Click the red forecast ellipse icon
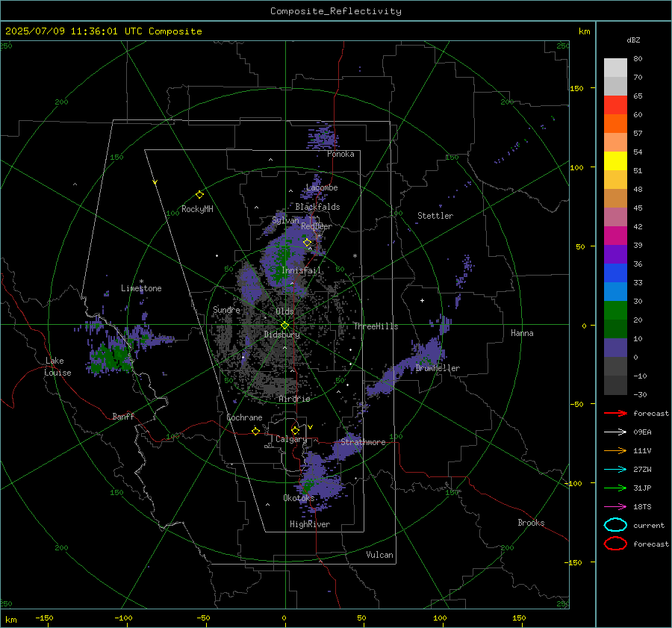The height and width of the screenshot is (628, 672). (615, 544)
